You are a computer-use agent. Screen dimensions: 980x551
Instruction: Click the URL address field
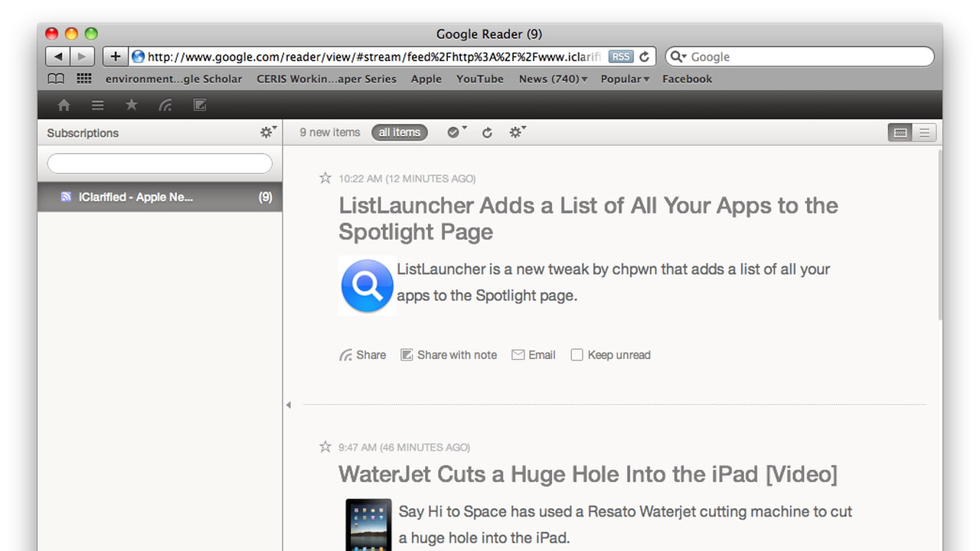pyautogui.click(x=374, y=57)
